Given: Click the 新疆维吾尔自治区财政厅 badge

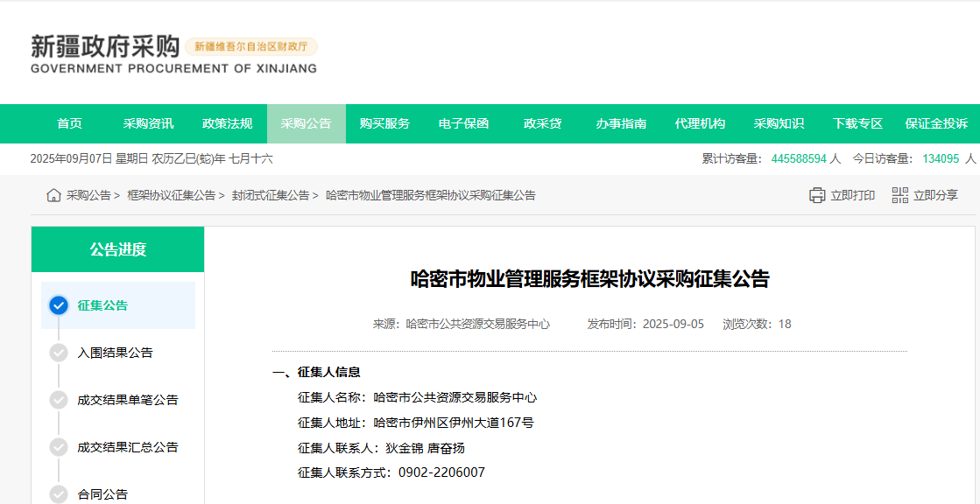Looking at the screenshot, I should point(252,45).
